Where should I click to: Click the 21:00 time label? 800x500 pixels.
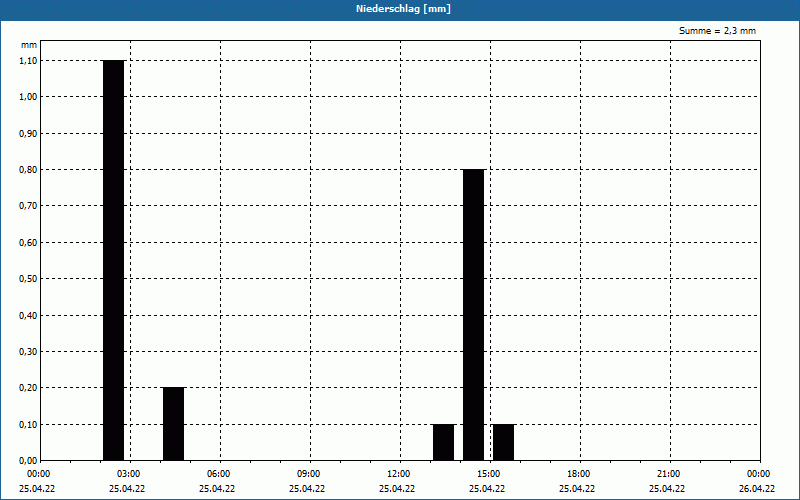coord(668,474)
